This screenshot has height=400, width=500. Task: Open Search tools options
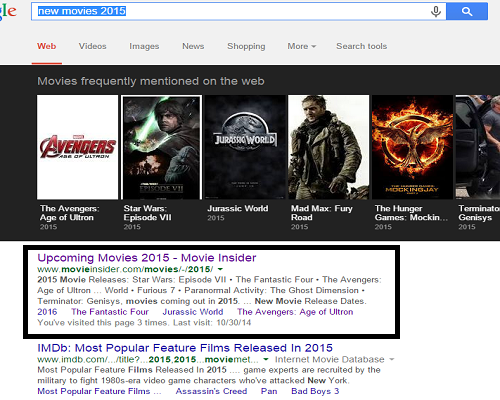(361, 46)
